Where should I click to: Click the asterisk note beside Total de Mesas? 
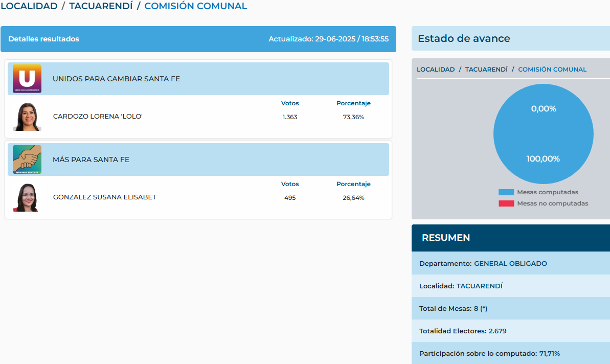[x=484, y=309]
